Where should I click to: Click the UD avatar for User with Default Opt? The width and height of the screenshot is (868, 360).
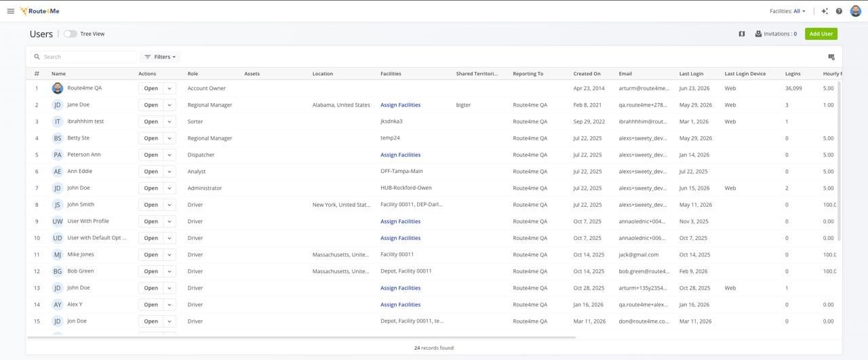pyautogui.click(x=58, y=238)
